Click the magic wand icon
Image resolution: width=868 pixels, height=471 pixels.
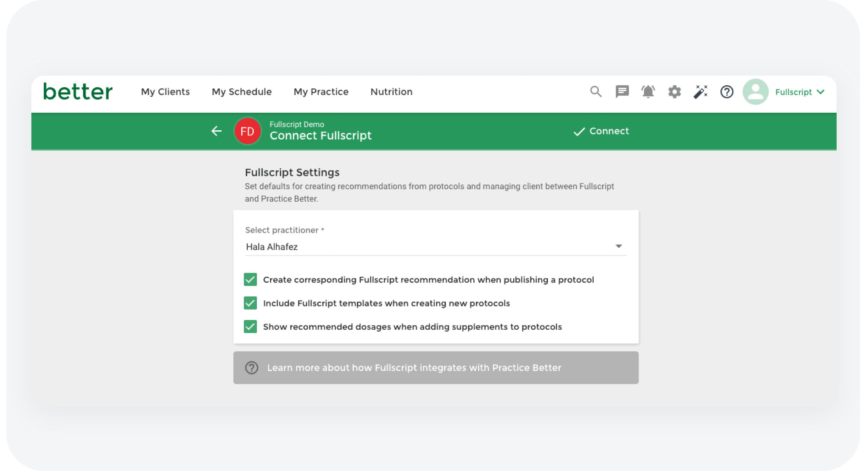point(700,92)
